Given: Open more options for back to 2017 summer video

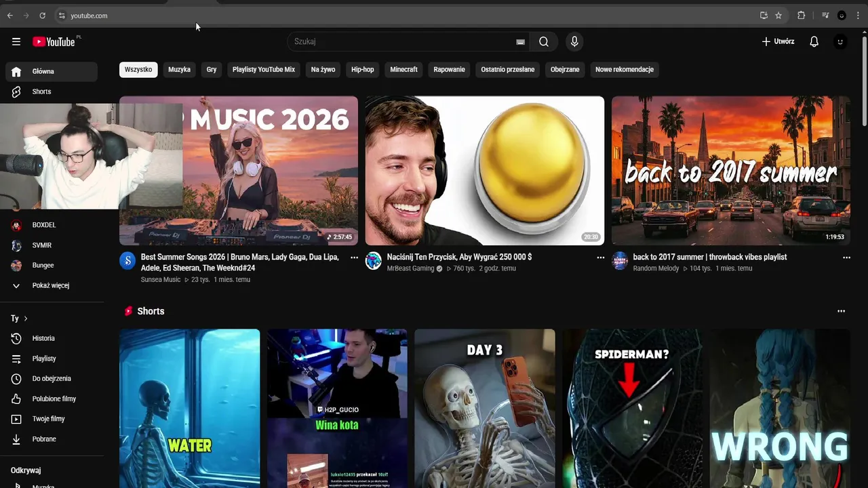Looking at the screenshot, I should tap(846, 258).
